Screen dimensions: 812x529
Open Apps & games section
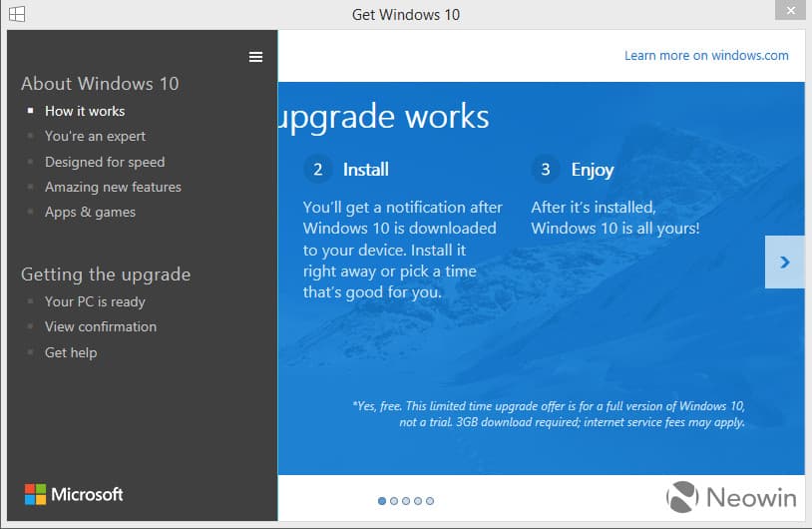[x=90, y=212]
